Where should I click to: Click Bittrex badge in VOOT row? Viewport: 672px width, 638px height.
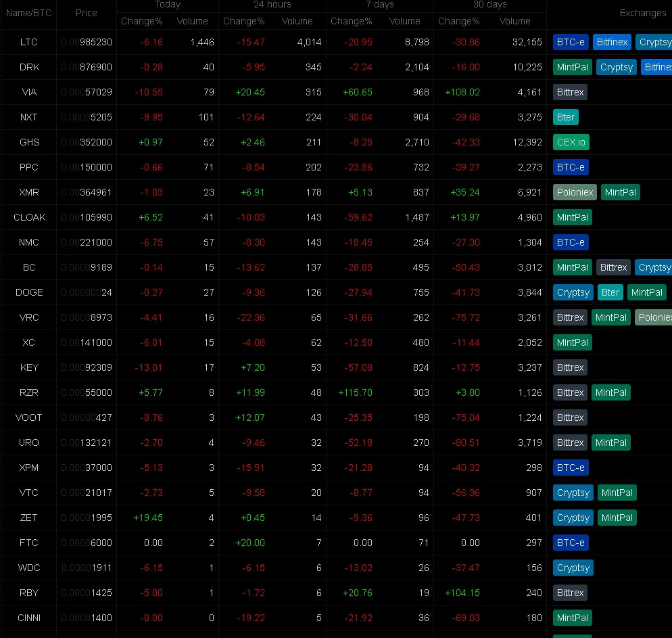coord(570,417)
